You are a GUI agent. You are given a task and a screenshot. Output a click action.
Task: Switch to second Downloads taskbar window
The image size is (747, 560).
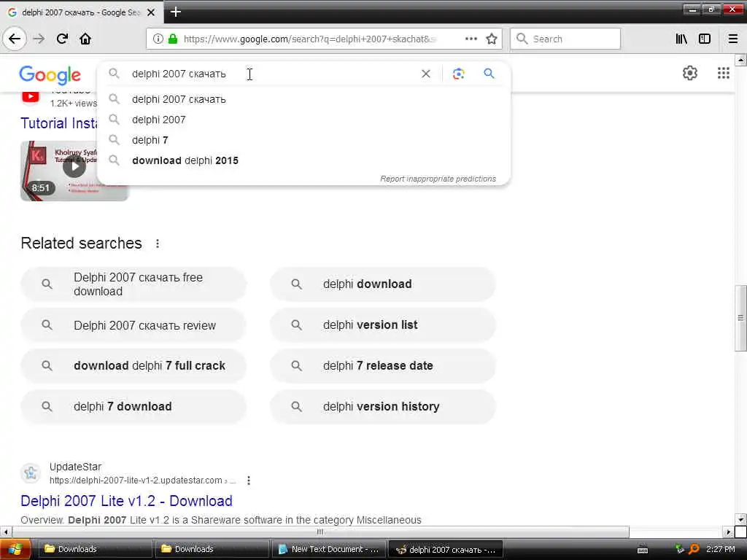[x=212, y=549]
